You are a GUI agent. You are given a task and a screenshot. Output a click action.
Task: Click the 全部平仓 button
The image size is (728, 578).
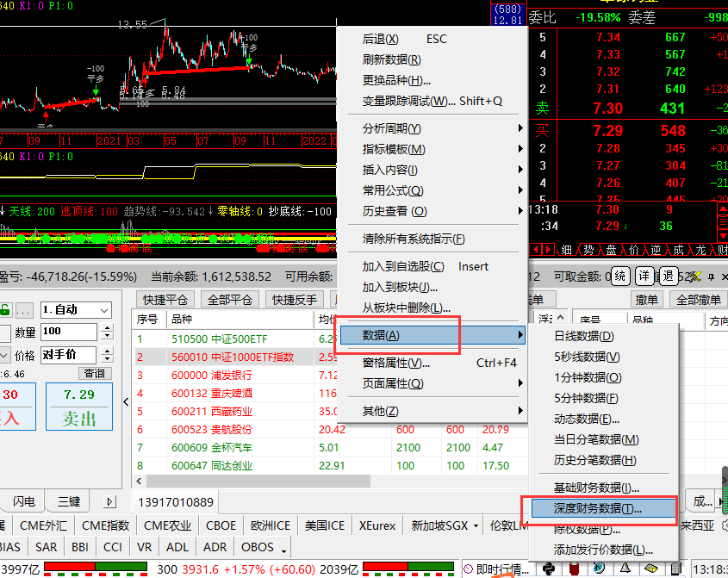click(x=230, y=299)
